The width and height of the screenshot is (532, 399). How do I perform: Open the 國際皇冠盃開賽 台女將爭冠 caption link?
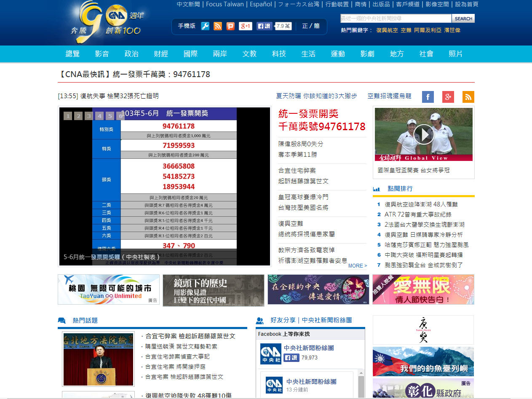pyautogui.click(x=414, y=171)
